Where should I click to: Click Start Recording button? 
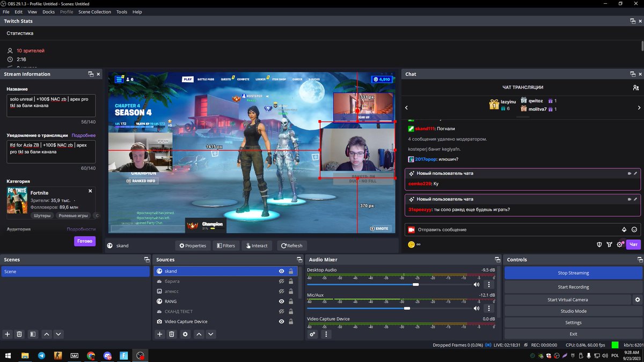coord(573,287)
